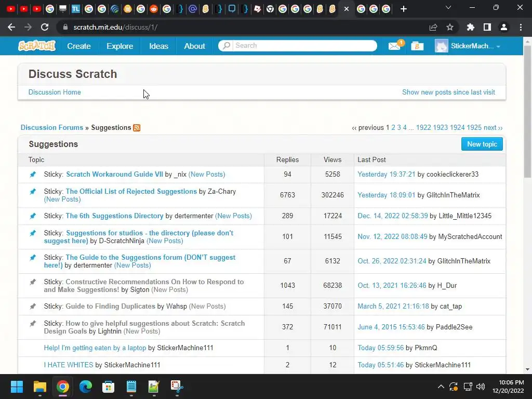The width and height of the screenshot is (532, 399).
Task: Click pin icon beside Guide to Finding Duplicates
Action: 33,307
